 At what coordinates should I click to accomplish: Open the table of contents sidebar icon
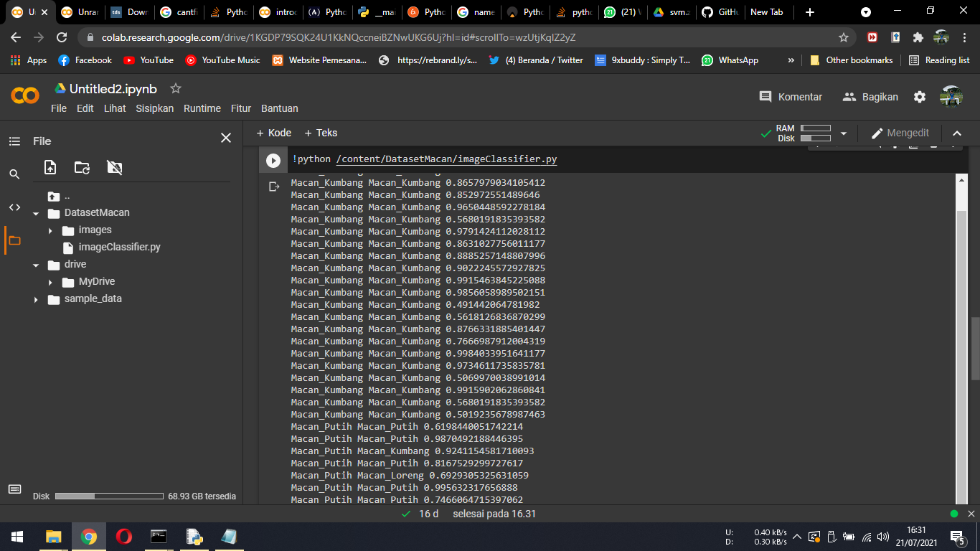click(x=14, y=141)
